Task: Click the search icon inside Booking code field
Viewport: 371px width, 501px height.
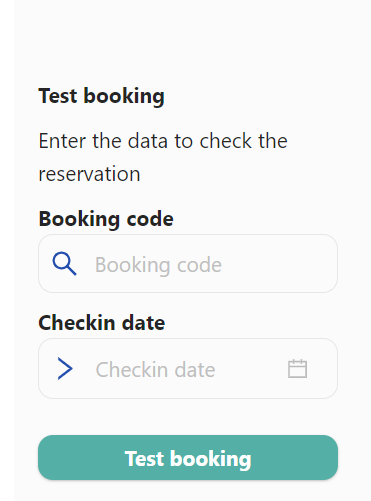Action: click(64, 264)
